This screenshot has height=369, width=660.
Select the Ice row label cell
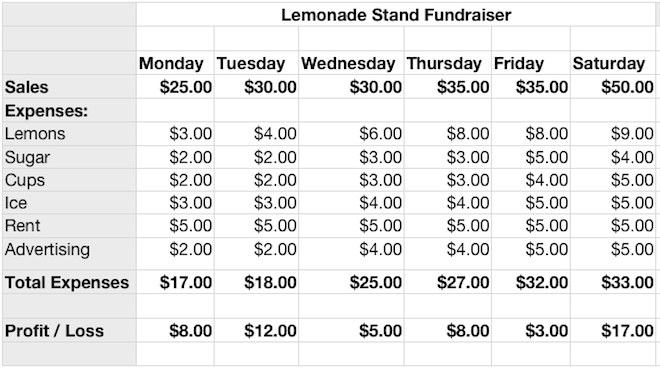[x=69, y=203]
